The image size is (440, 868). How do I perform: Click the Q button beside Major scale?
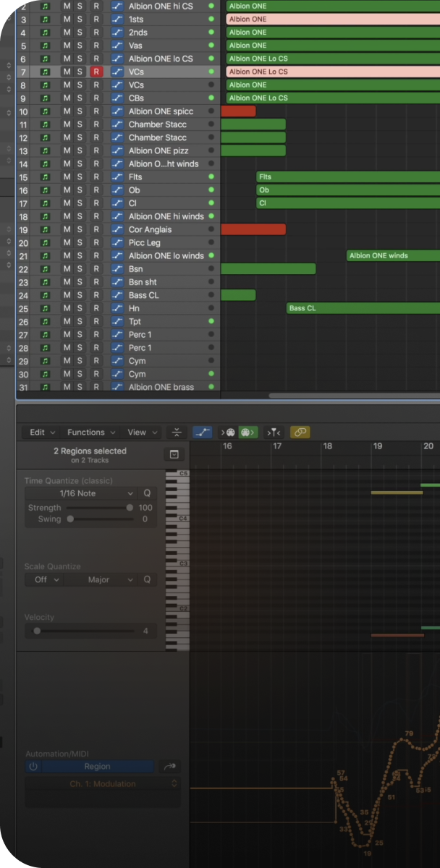click(x=147, y=580)
